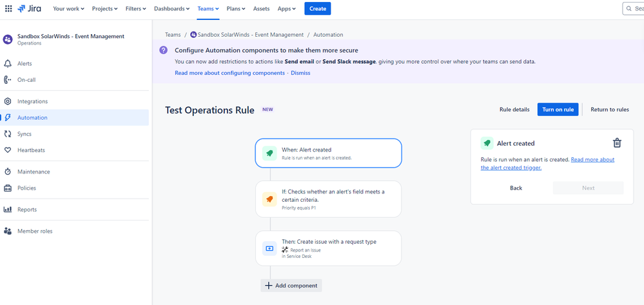The image size is (644, 305).
Task: Click the Automation lightning icon
Action: point(7,117)
